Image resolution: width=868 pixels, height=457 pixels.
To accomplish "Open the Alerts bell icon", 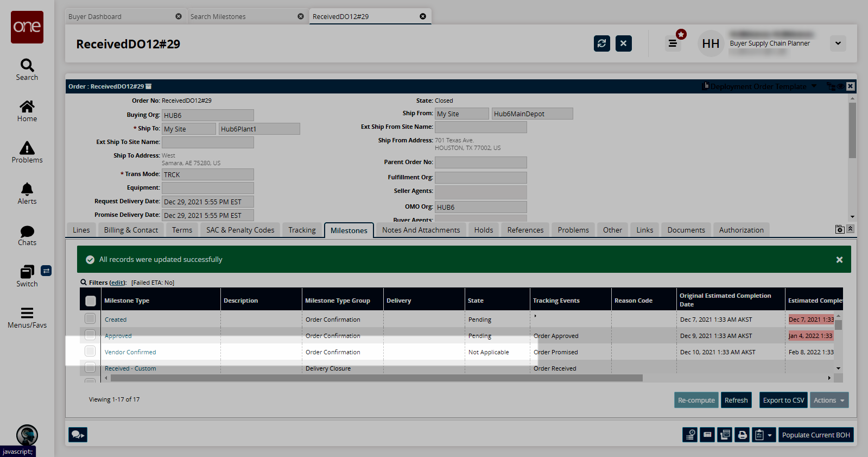I will (x=27, y=193).
